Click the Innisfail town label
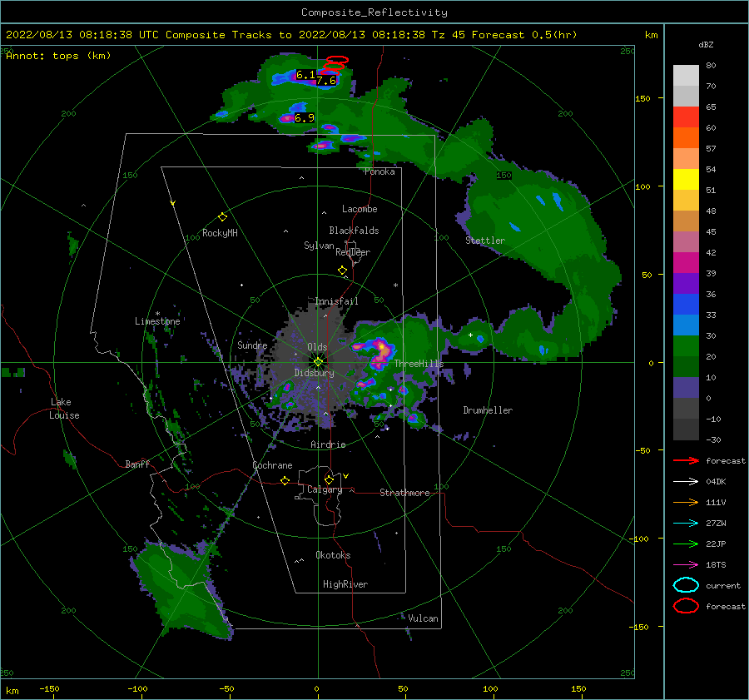This screenshot has width=749, height=700. point(336,301)
